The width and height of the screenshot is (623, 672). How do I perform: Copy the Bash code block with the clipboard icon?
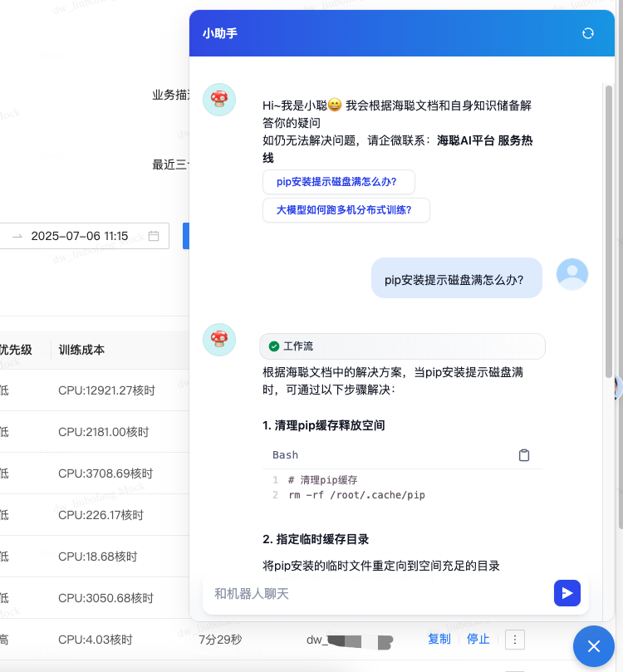pyautogui.click(x=524, y=455)
